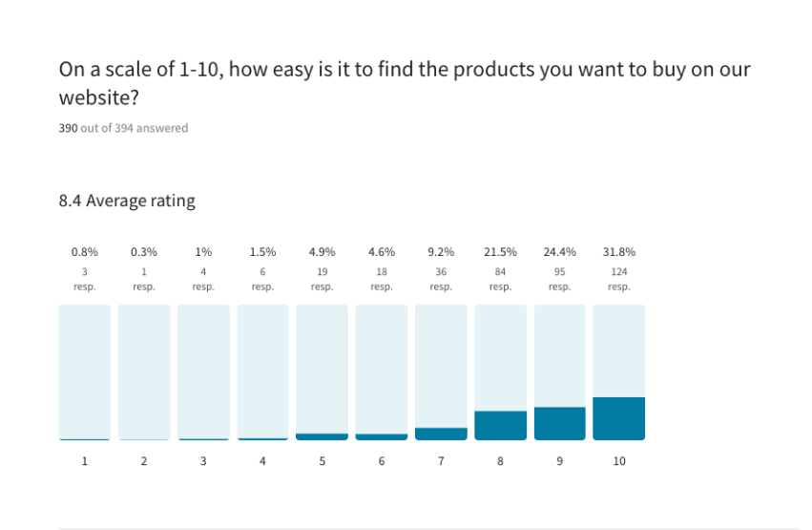Click the 0.8% percentage label

84,252
